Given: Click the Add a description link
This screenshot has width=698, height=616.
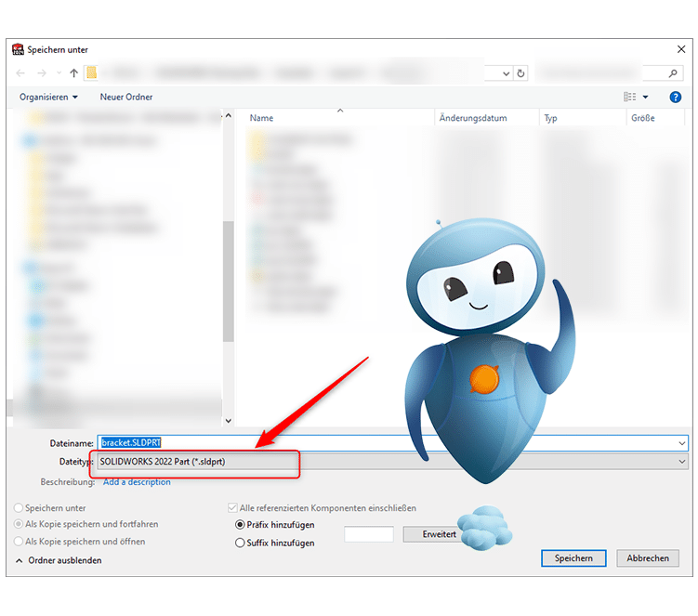Looking at the screenshot, I should (137, 482).
